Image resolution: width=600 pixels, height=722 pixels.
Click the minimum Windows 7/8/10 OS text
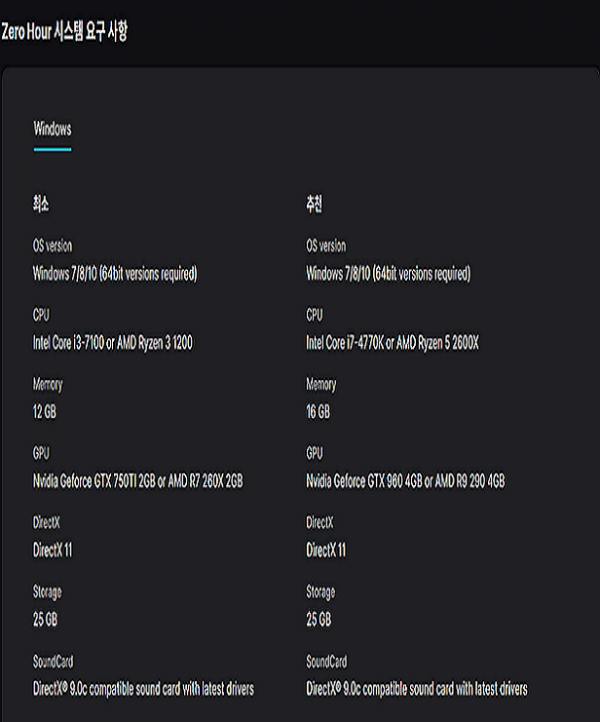[x=114, y=274]
